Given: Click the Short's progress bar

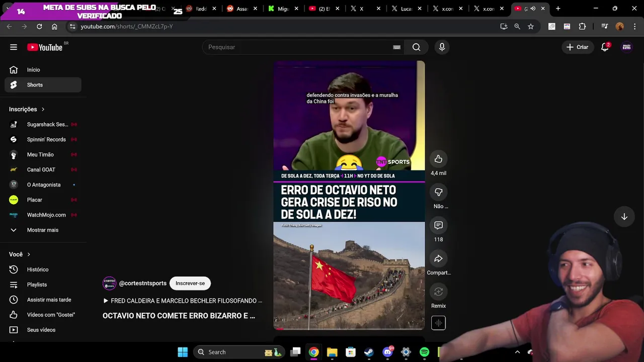Looking at the screenshot, I should (349, 329).
